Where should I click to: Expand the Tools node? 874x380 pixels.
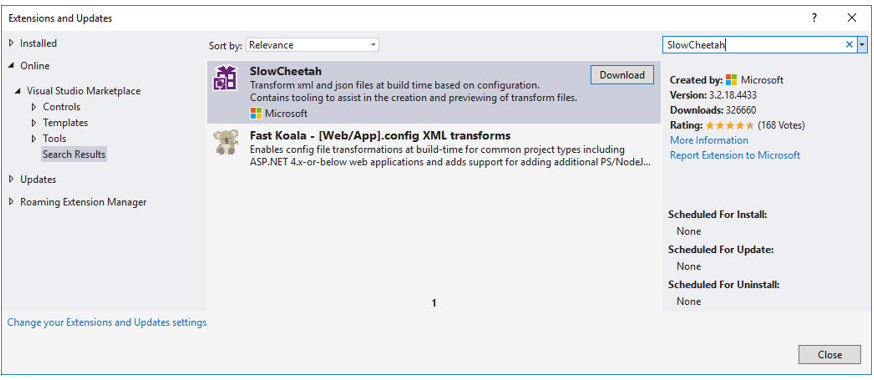click(34, 138)
